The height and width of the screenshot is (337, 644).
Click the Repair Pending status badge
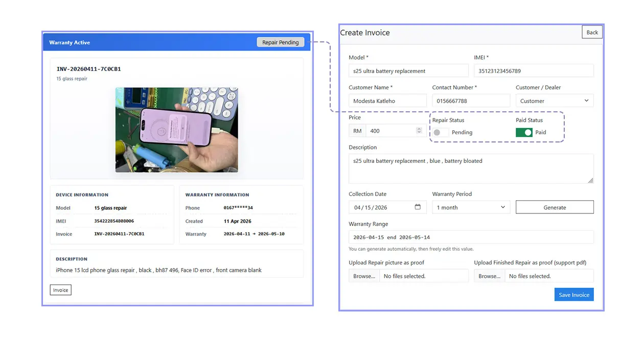pos(281,42)
